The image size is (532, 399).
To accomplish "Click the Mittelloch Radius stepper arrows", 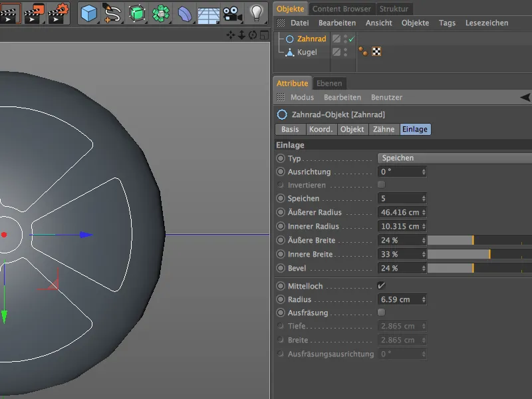I will (424, 300).
